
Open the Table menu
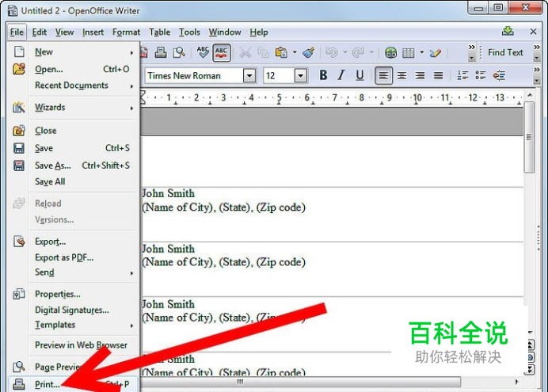(x=160, y=32)
